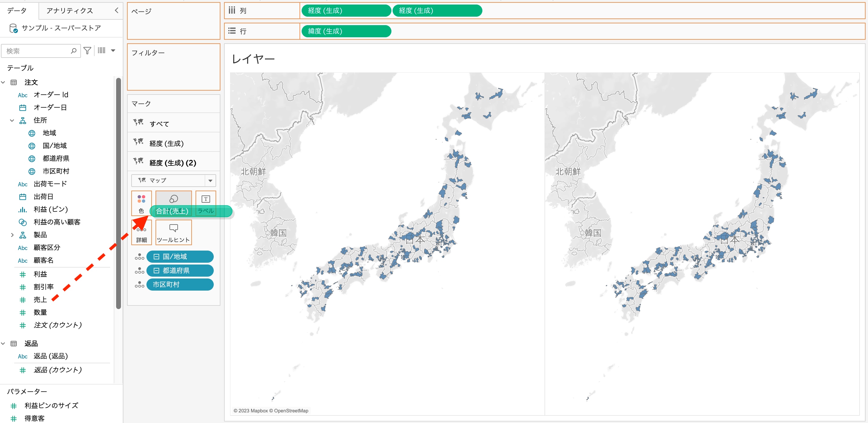
Task: Click the 色 color marks button
Action: (x=142, y=203)
